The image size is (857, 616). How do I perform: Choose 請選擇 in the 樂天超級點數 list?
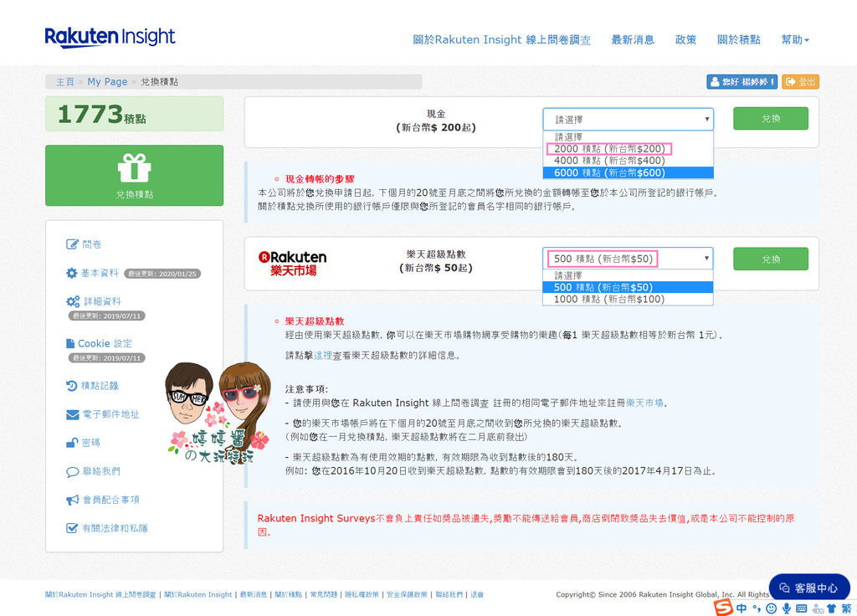[x=628, y=275]
